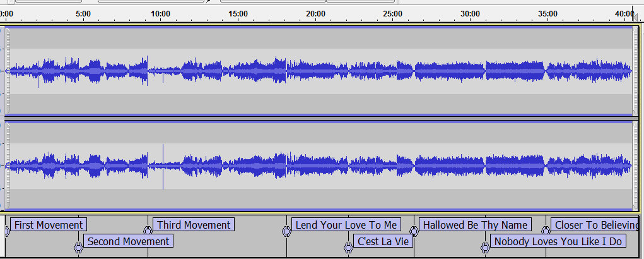This screenshot has width=644, height=259.
Task: Click the Second Movement label marker handle
Action: [78, 248]
